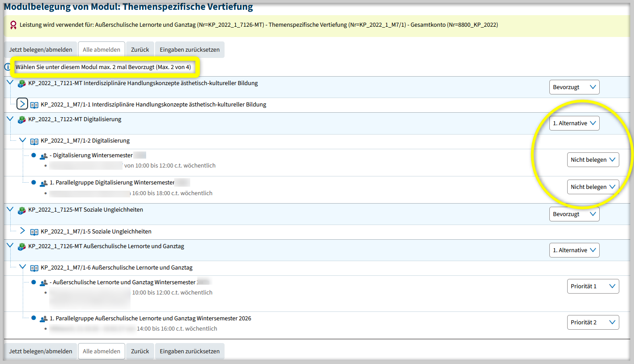Click the bottom Zurück button

coord(140,352)
